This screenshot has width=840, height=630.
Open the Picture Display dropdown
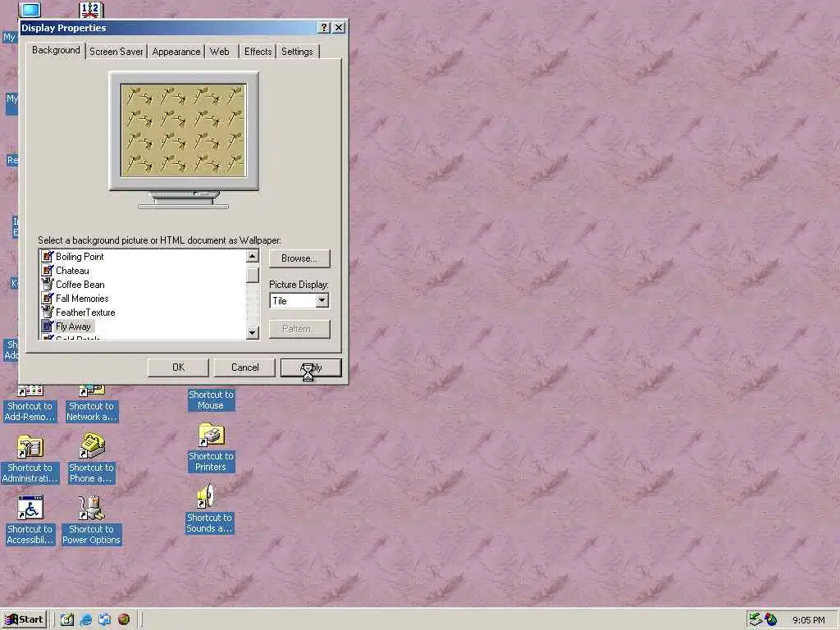(x=299, y=301)
